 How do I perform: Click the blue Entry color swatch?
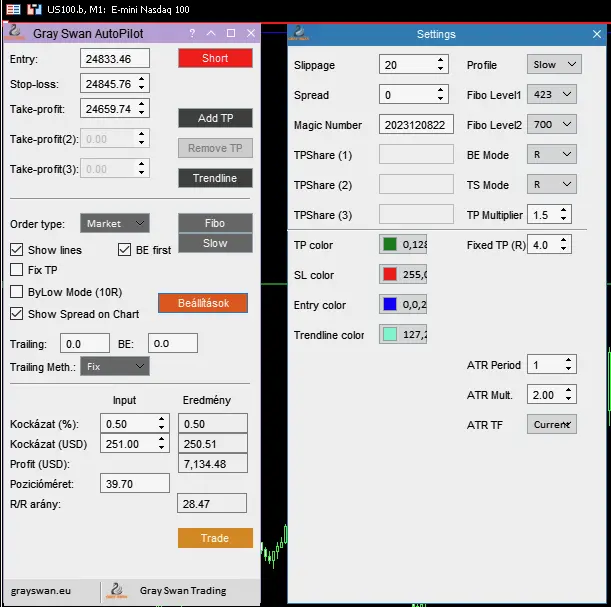pos(390,304)
